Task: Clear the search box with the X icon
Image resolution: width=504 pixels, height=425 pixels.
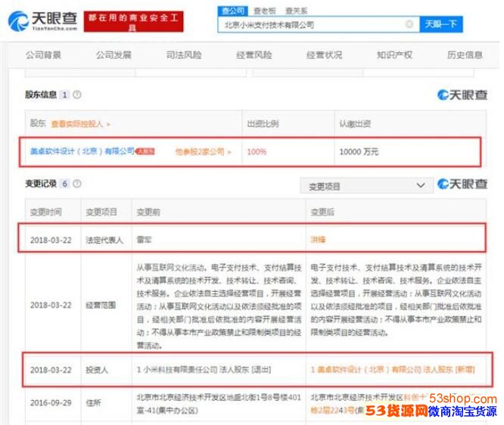Action: click(409, 24)
